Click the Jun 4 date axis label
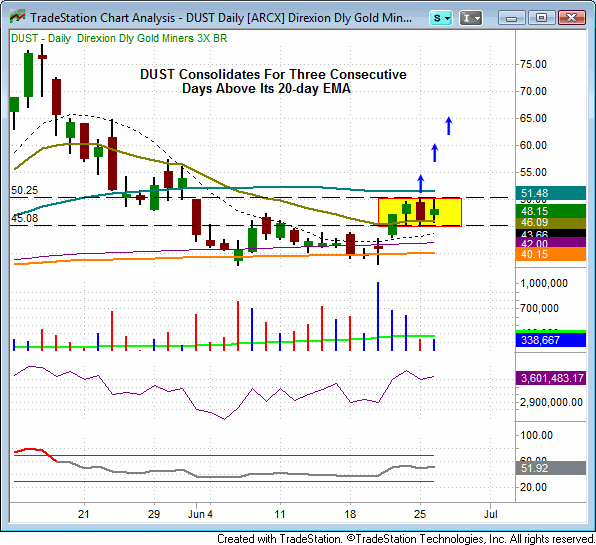596x545 pixels. [x=200, y=514]
